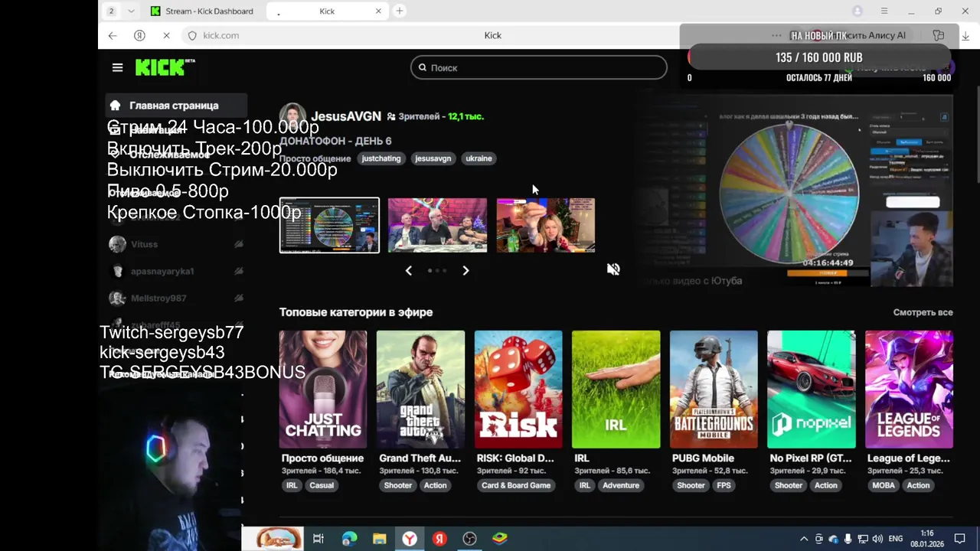Select the wheel stream carousel thumbnail
Screen dimensions: 980x551
(x=329, y=225)
